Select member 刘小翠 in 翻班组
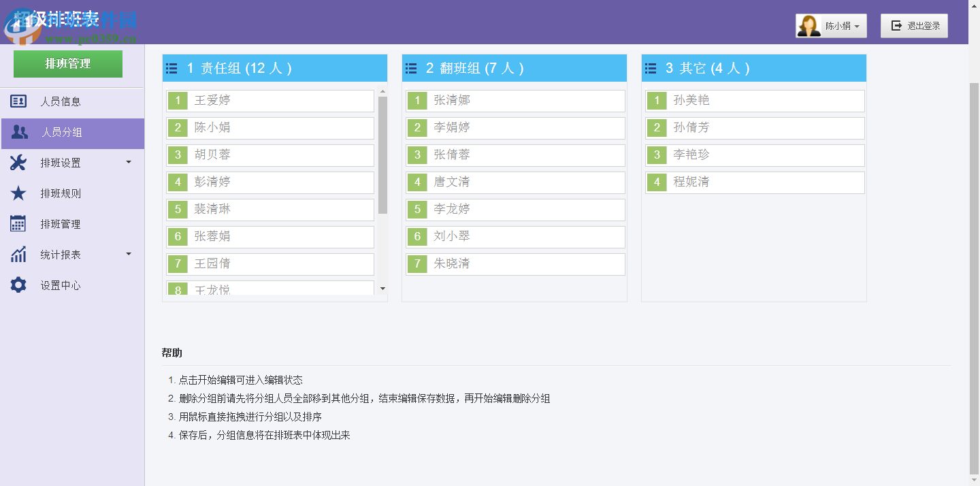This screenshot has width=980, height=486. [x=514, y=237]
